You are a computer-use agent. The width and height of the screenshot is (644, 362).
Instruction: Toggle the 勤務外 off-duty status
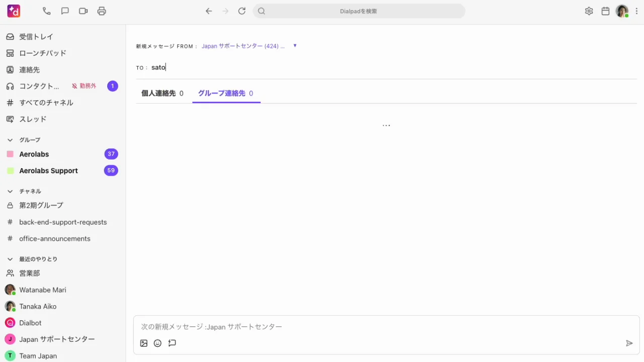click(84, 86)
